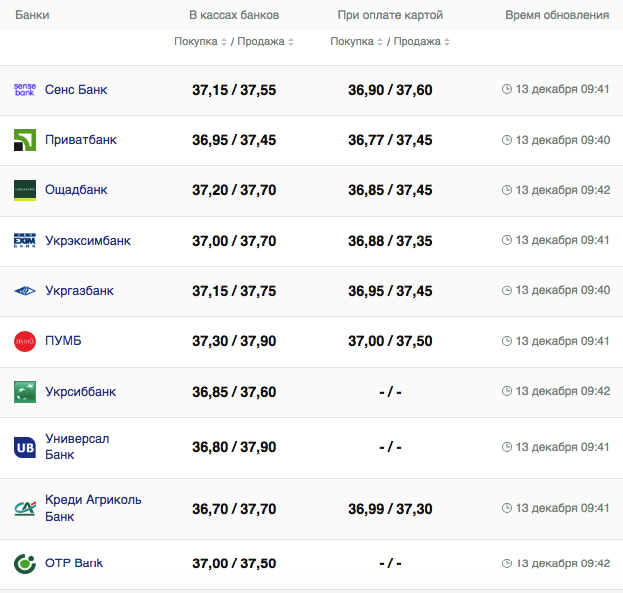623x593 pixels.
Task: Click the Ukrsibbank green logo icon
Action: point(25,392)
